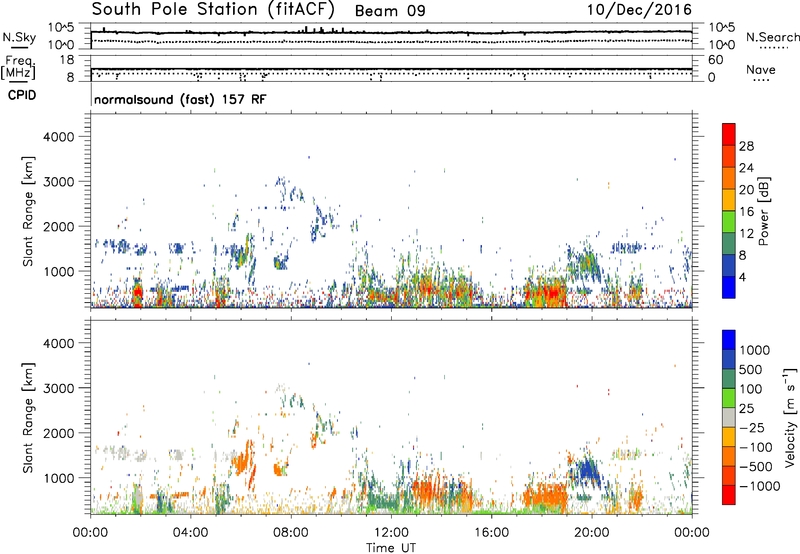Click the 'N.Search' legend label
Viewport: 800px width, 554px height.
772,37
